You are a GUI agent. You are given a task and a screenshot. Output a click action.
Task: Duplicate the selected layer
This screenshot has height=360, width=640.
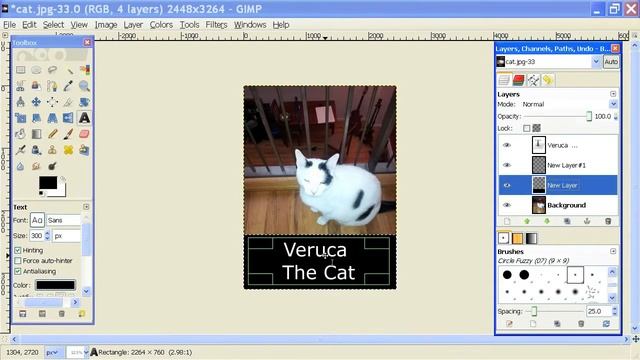pos(567,221)
